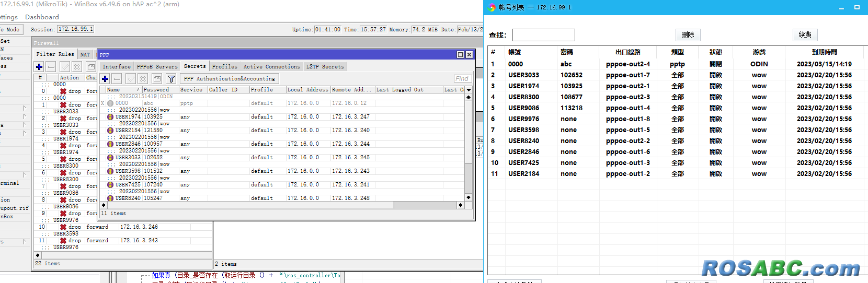Screen dimensions: 868x283
Task: Click the Enable checkmark icon in Firewall toolbar
Action: (65, 67)
